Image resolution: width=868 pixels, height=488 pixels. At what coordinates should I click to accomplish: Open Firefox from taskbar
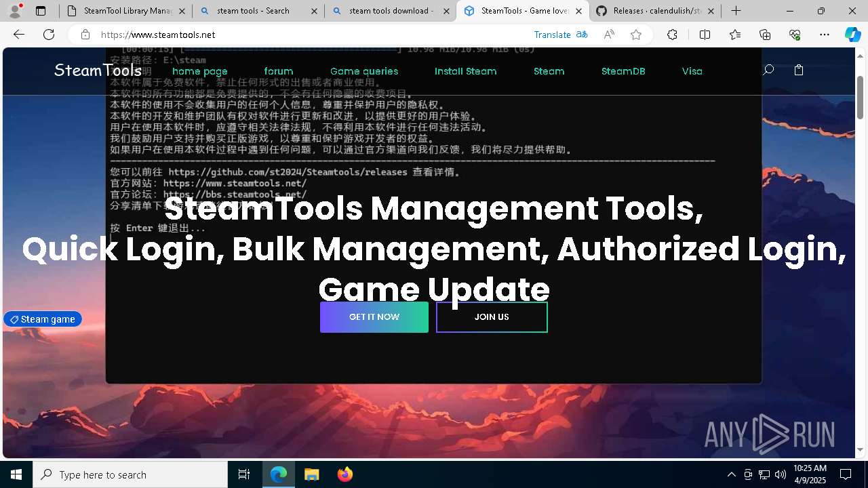pyautogui.click(x=344, y=474)
